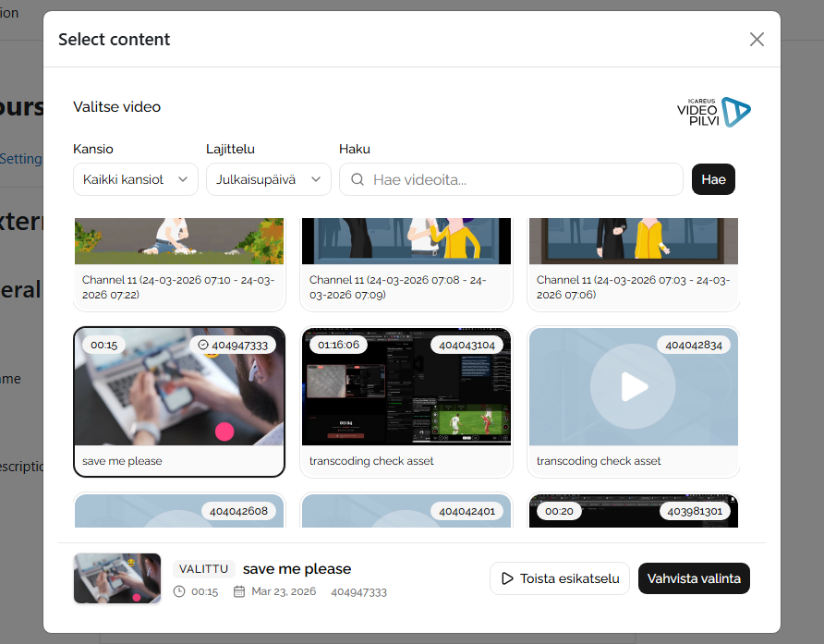Expand the Lajittelu sort dropdown
This screenshot has width=824, height=644.
268,179
